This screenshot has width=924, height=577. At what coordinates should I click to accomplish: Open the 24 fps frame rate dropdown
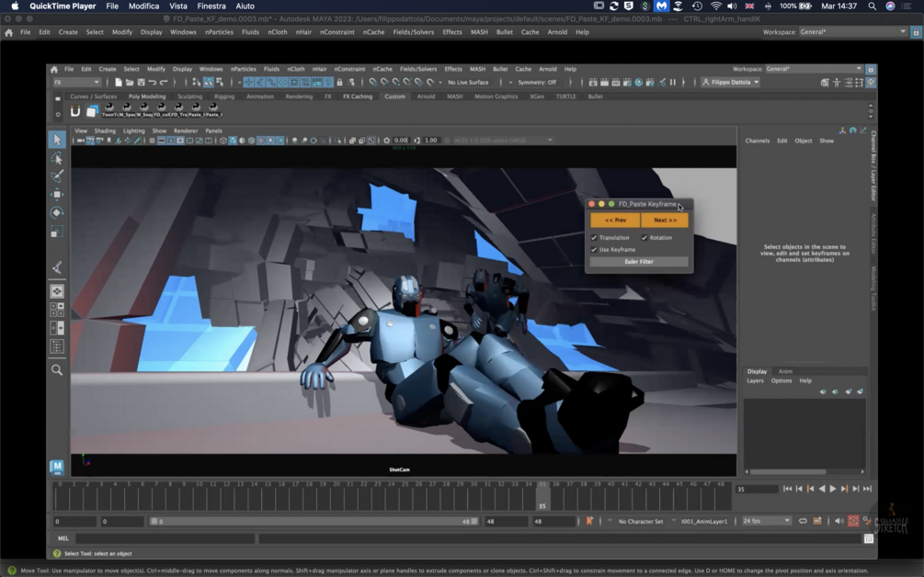click(766, 521)
